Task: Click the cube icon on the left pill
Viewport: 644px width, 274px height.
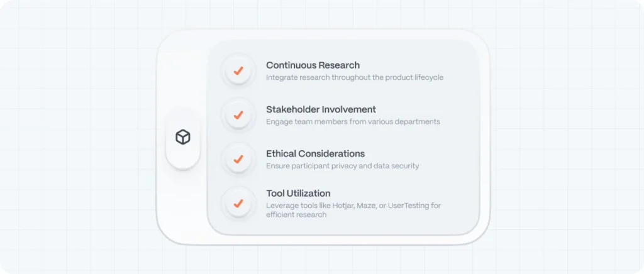Action: 183,137
